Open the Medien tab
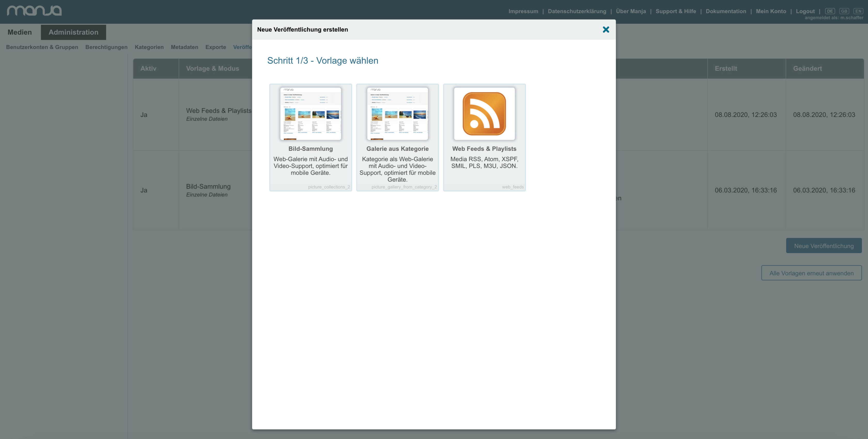Viewport: 868px width, 439px height. (x=20, y=32)
